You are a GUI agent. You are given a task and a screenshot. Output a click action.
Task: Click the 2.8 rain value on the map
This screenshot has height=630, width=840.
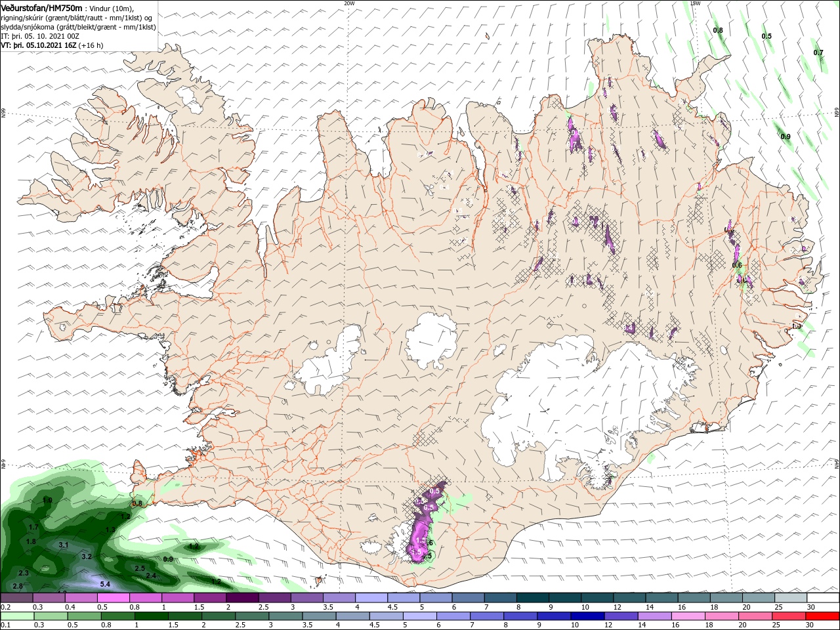[18, 586]
